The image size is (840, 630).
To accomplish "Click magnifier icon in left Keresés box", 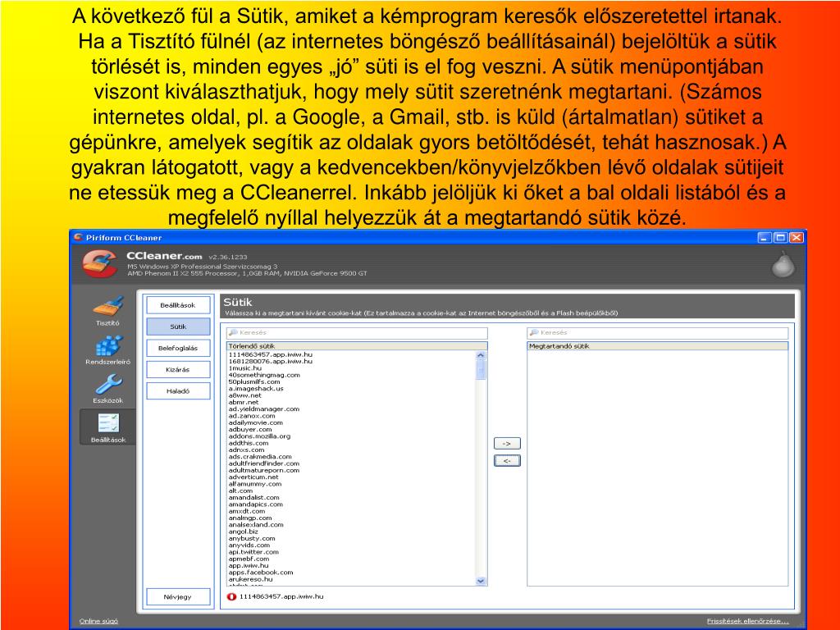I will (233, 333).
